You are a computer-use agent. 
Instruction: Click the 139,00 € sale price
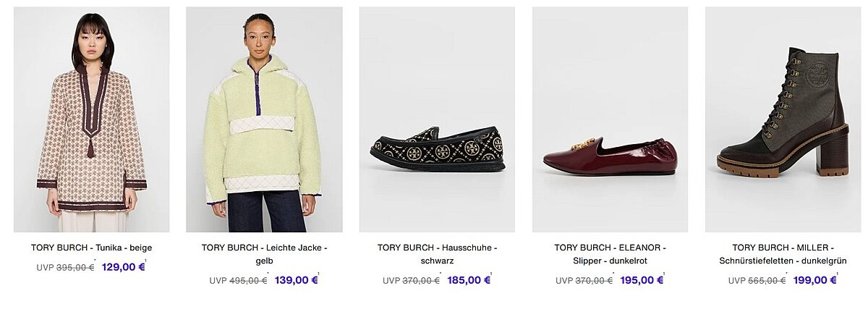point(296,280)
